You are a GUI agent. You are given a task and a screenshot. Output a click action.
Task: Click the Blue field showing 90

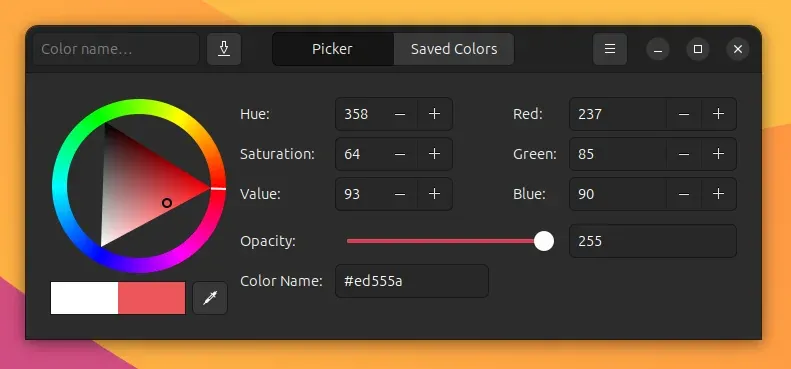[x=618, y=194]
